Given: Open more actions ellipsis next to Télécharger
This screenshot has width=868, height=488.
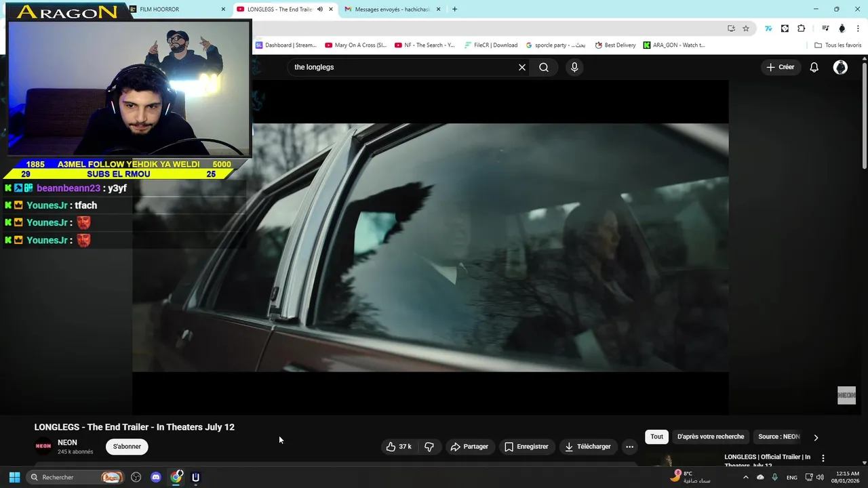Looking at the screenshot, I should click(x=629, y=447).
